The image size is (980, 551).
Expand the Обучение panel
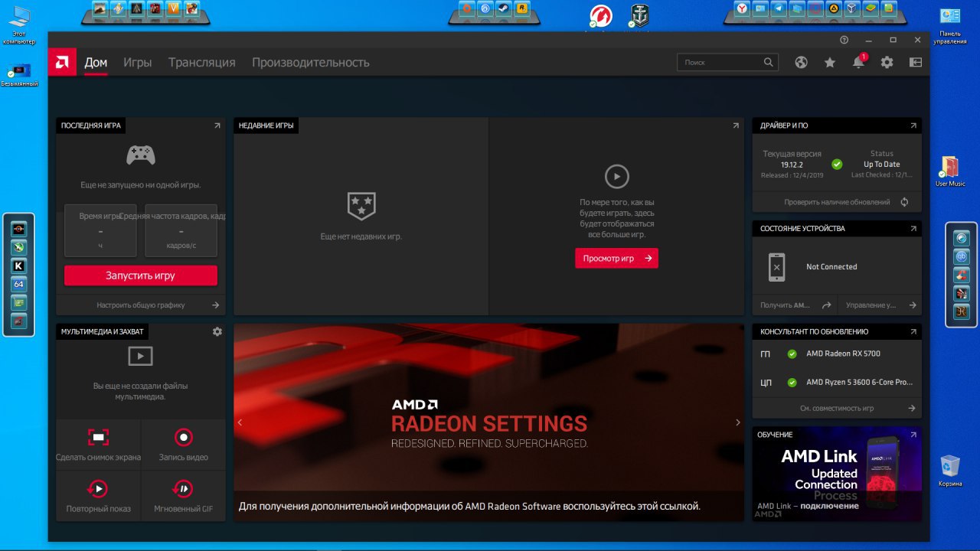click(x=913, y=435)
